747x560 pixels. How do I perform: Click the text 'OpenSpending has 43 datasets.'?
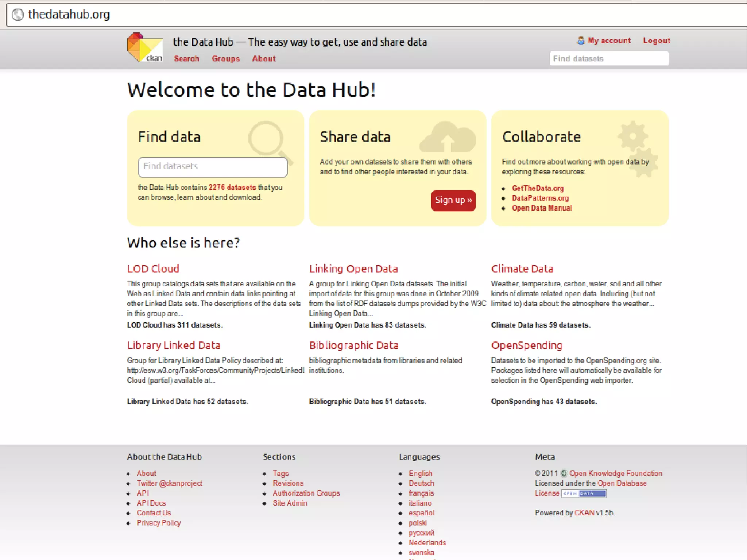pos(544,401)
